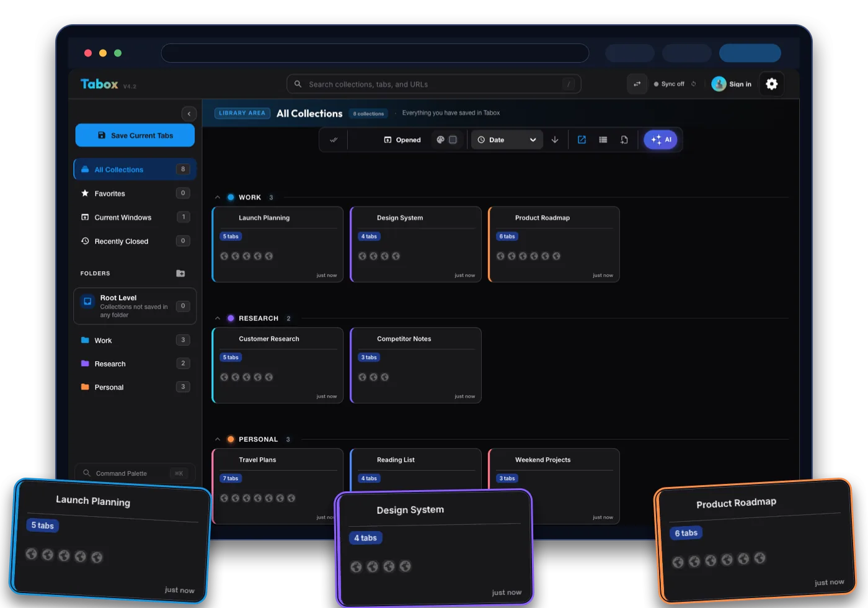Click the color palette icon in the toolbar

point(440,140)
